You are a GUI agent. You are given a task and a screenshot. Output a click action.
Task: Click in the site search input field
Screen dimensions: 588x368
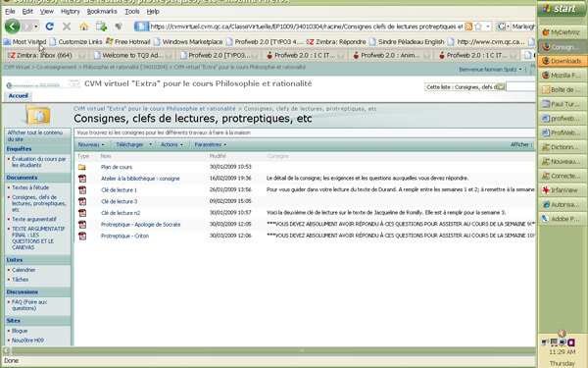point(520,86)
